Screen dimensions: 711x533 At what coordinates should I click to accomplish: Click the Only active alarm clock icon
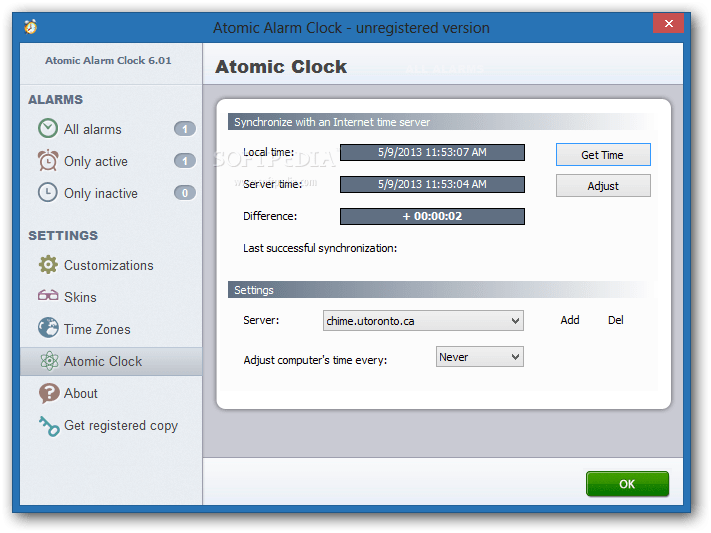coord(48,161)
